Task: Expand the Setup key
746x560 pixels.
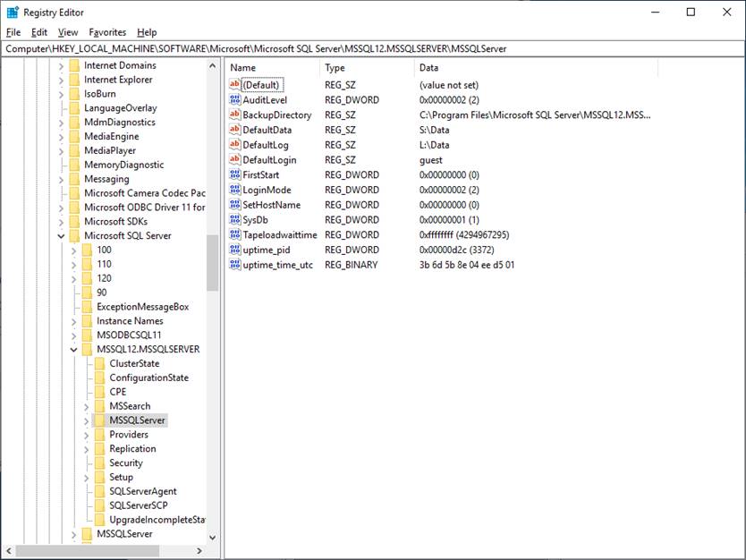Action: [x=86, y=477]
